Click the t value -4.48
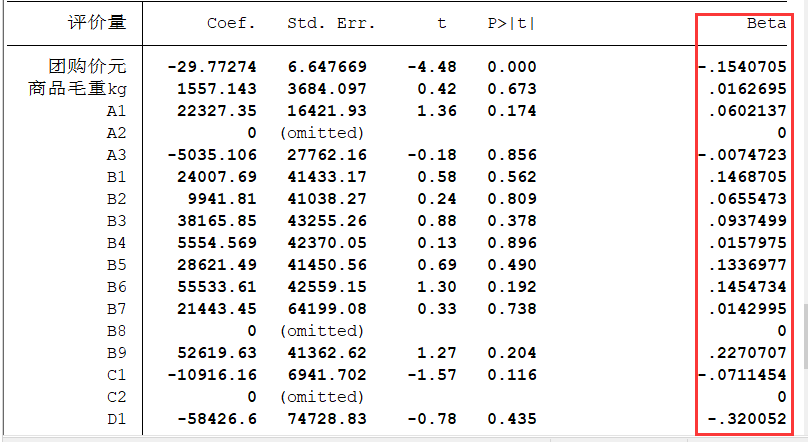 pos(431,67)
